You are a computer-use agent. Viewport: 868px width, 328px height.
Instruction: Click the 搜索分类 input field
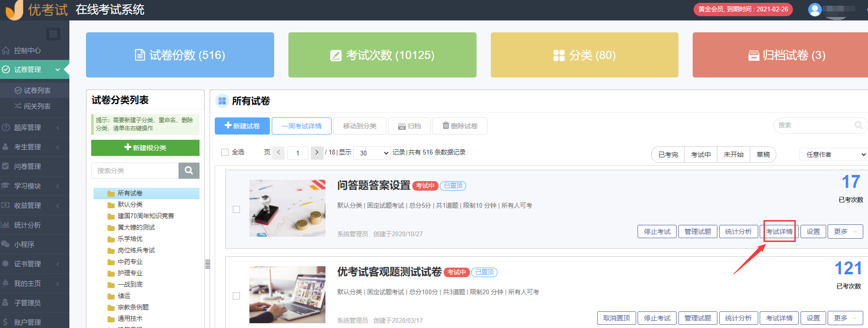tap(135, 171)
